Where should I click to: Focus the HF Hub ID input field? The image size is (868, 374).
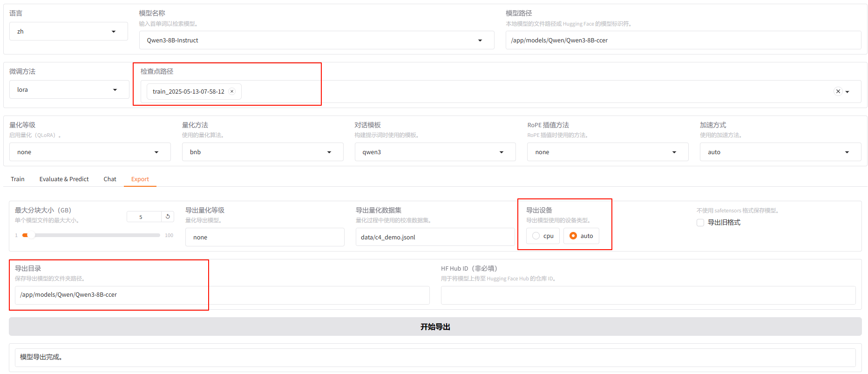point(648,295)
